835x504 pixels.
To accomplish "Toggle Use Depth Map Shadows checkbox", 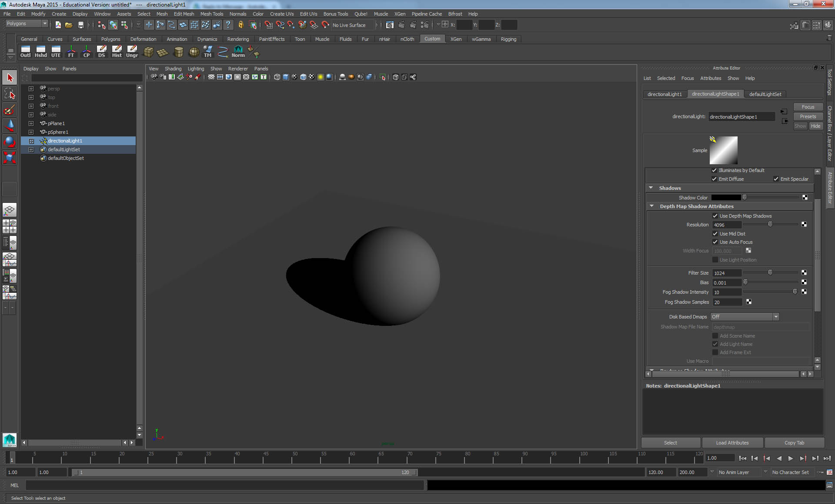I will 715,216.
